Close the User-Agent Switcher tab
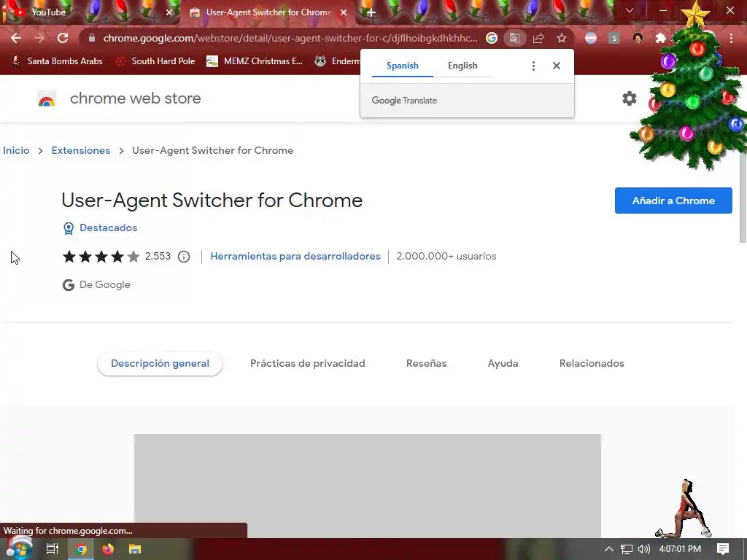Viewport: 747px width, 560px height. pyautogui.click(x=344, y=12)
